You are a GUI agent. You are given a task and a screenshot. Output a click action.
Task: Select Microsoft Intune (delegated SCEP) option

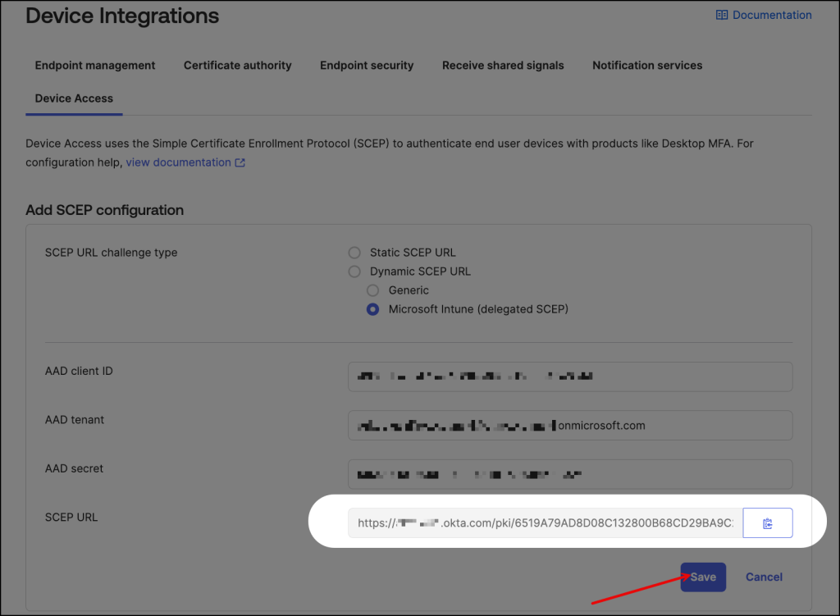point(373,309)
